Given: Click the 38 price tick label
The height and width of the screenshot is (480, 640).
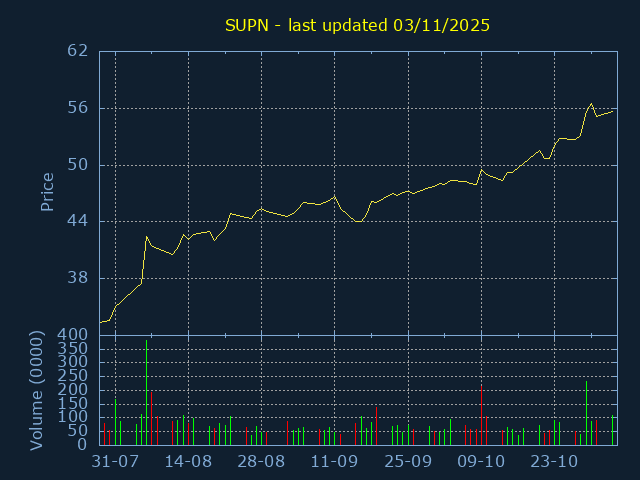Looking at the screenshot, I should click(79, 278).
